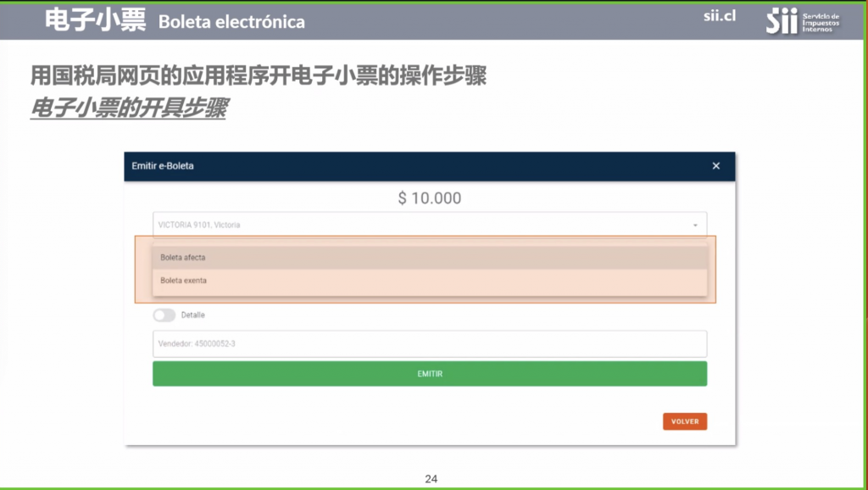Expand the address dropdown arrow
868x490 pixels.
[695, 226]
